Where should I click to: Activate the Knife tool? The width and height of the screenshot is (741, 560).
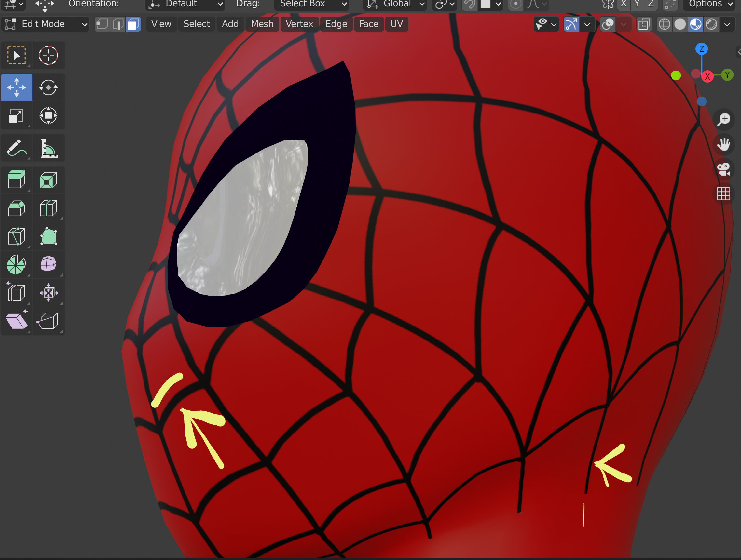(16, 236)
